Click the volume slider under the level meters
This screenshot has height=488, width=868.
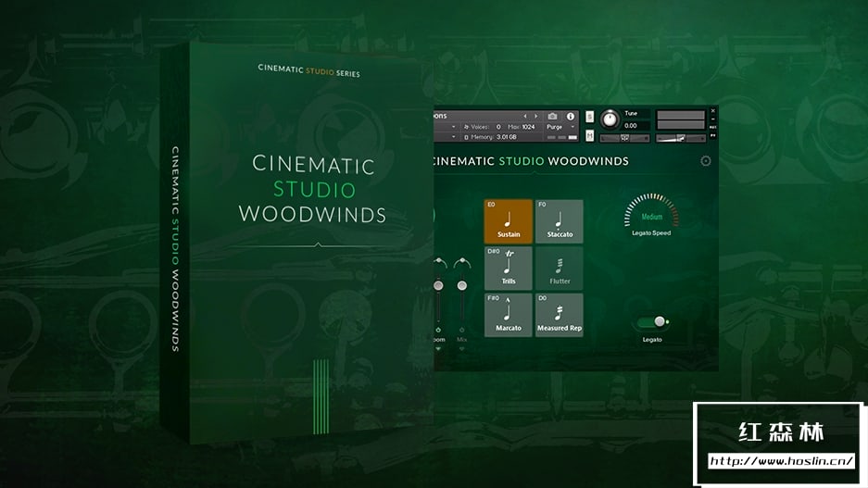[x=681, y=138]
